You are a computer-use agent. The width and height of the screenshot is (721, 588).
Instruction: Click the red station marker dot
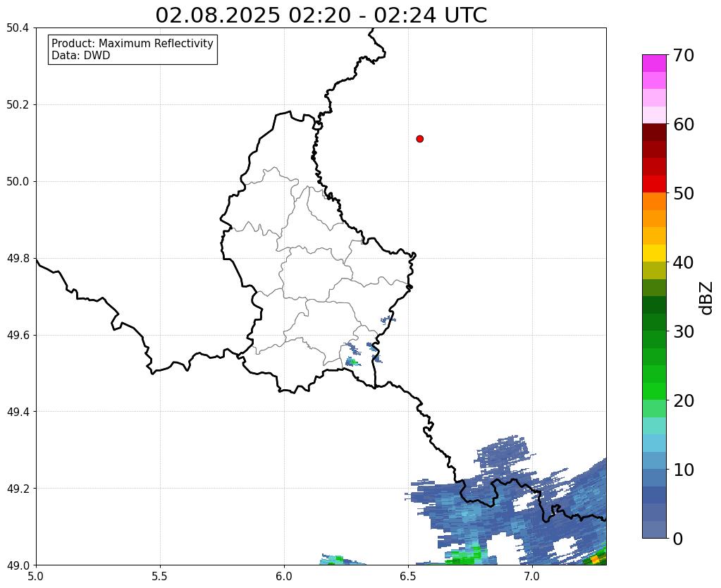419,139
